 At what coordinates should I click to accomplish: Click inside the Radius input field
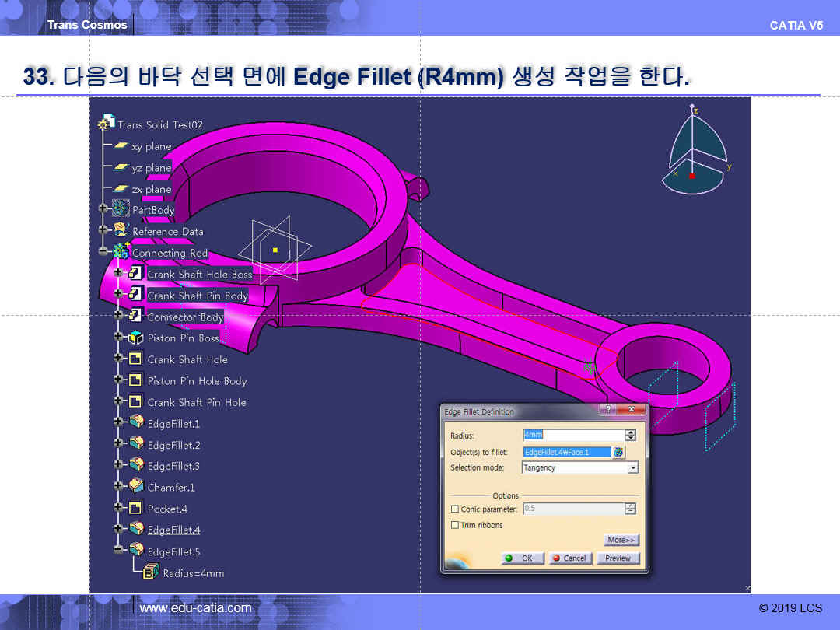574,435
